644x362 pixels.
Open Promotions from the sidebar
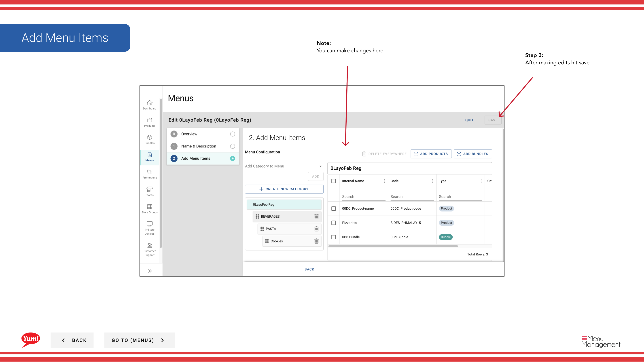tap(150, 174)
